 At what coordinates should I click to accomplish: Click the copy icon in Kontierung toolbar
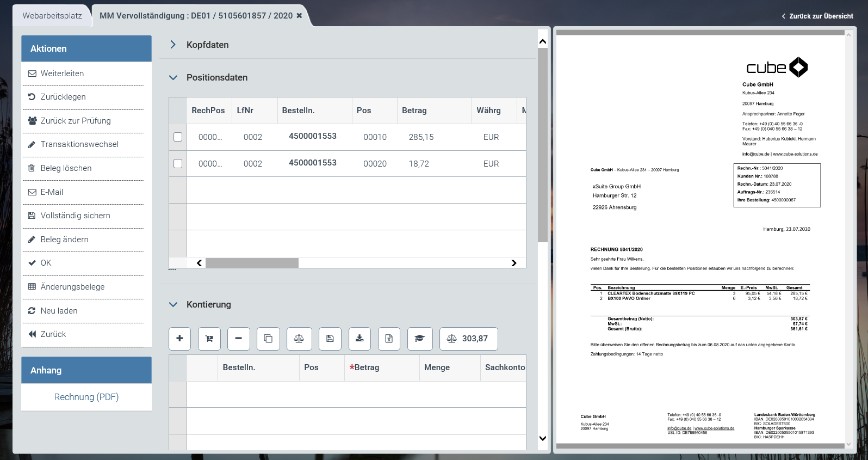(268, 339)
